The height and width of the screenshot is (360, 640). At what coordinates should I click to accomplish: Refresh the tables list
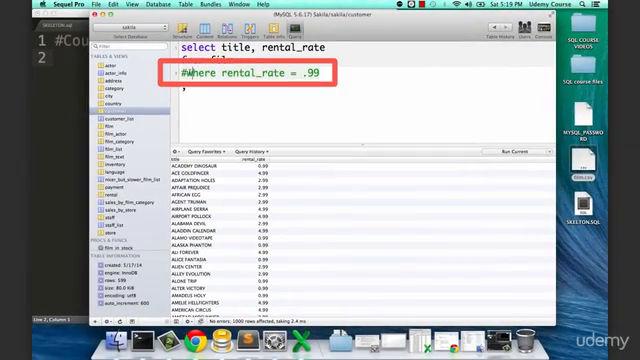click(120, 322)
